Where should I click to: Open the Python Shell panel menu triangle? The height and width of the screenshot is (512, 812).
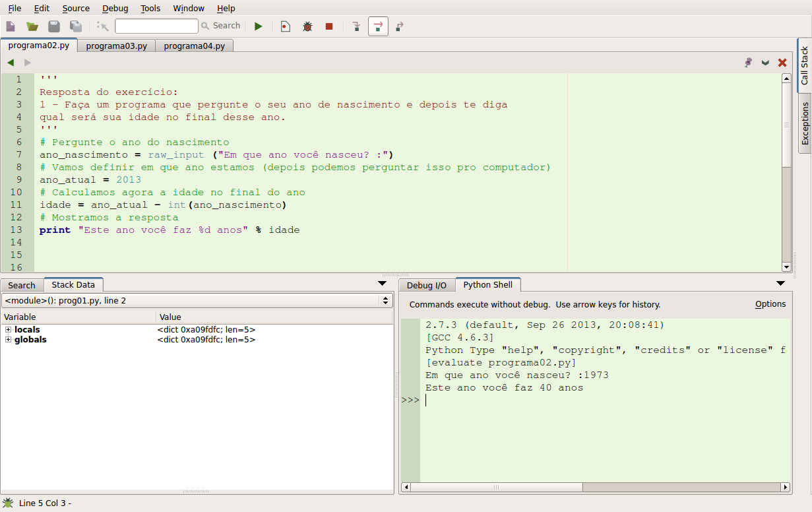point(781,282)
